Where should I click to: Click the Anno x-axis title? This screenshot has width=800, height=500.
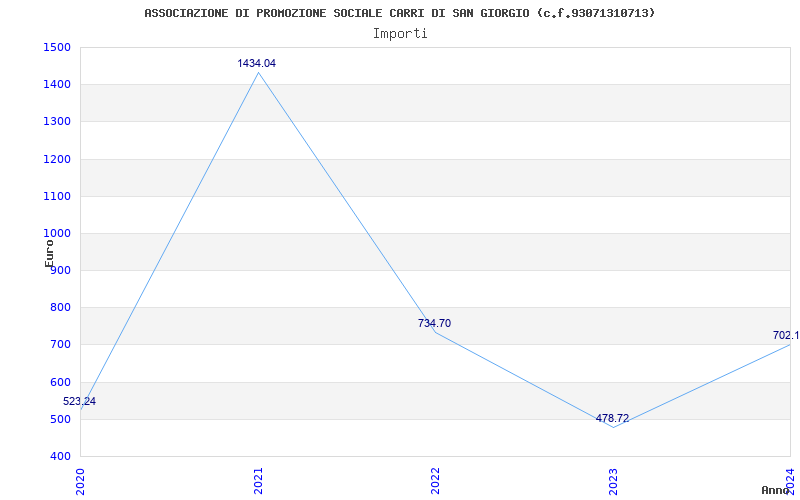pyautogui.click(x=775, y=490)
